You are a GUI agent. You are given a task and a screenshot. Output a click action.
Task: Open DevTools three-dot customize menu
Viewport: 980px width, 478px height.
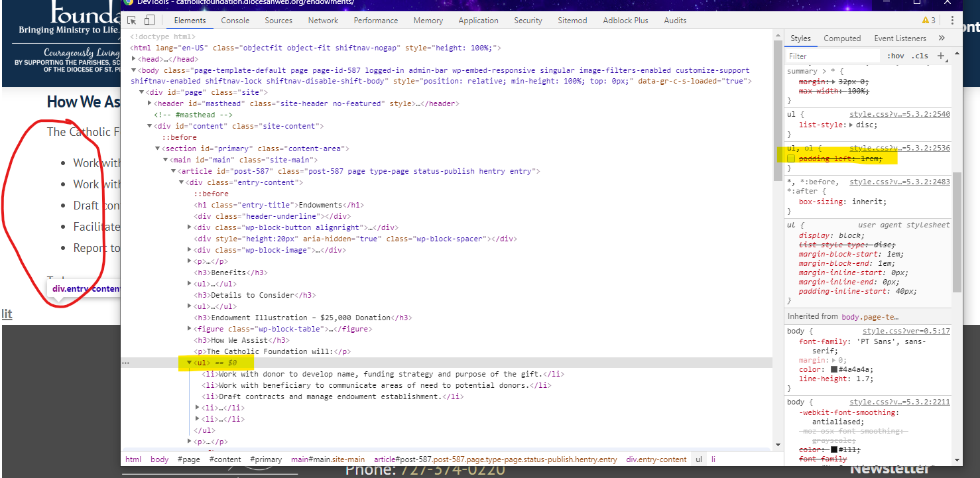pyautogui.click(x=952, y=21)
